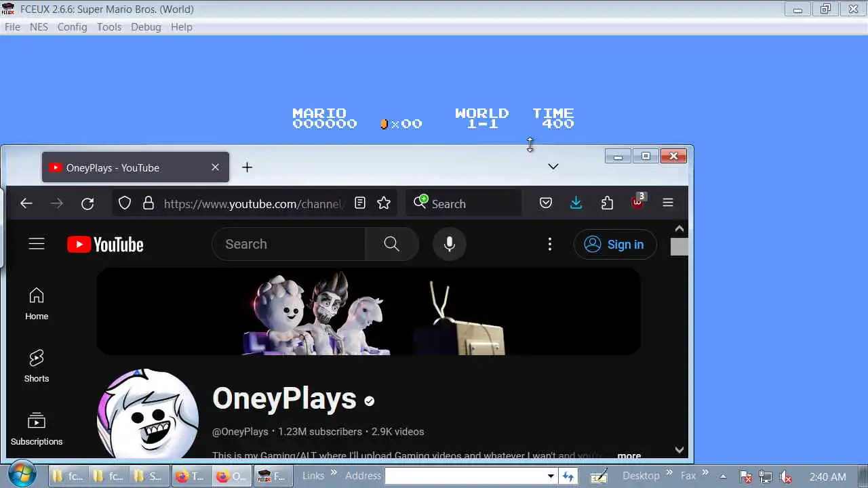This screenshot has width=868, height=488.
Task: Click the YouTube logo
Action: (x=105, y=245)
